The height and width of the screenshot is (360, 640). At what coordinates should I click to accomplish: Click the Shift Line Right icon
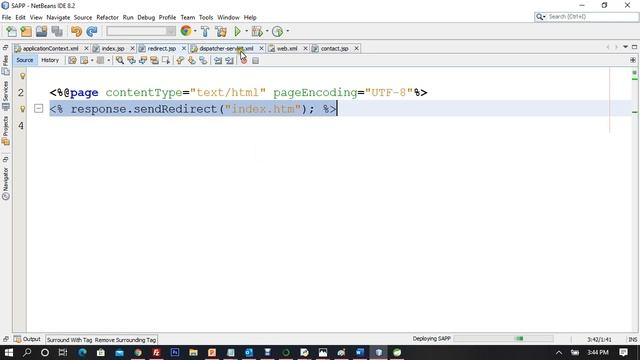(x=229, y=60)
